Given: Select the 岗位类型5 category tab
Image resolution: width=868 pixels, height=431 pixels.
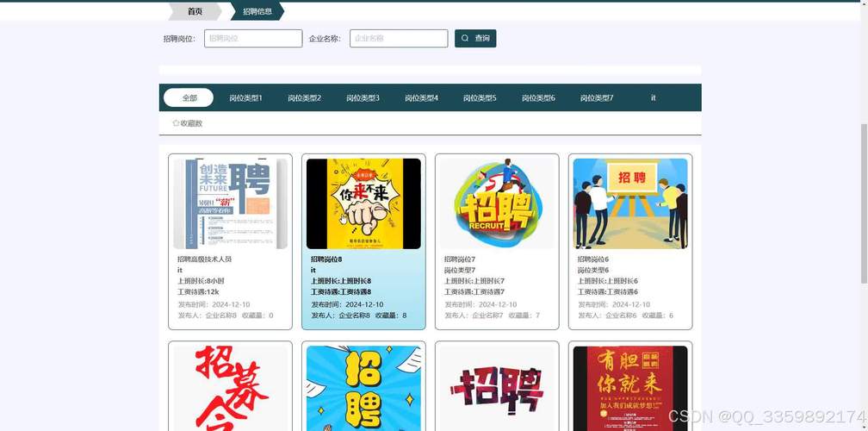Looking at the screenshot, I should coord(480,98).
